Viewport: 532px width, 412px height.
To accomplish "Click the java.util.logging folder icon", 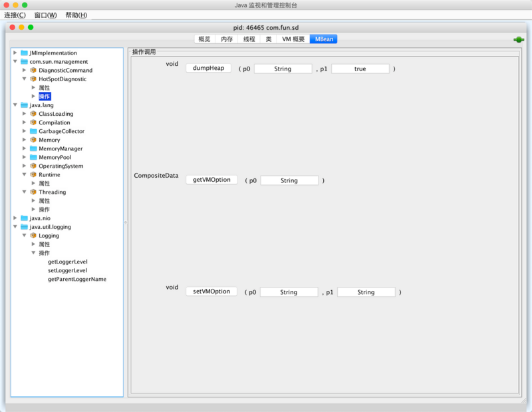I will point(24,226).
